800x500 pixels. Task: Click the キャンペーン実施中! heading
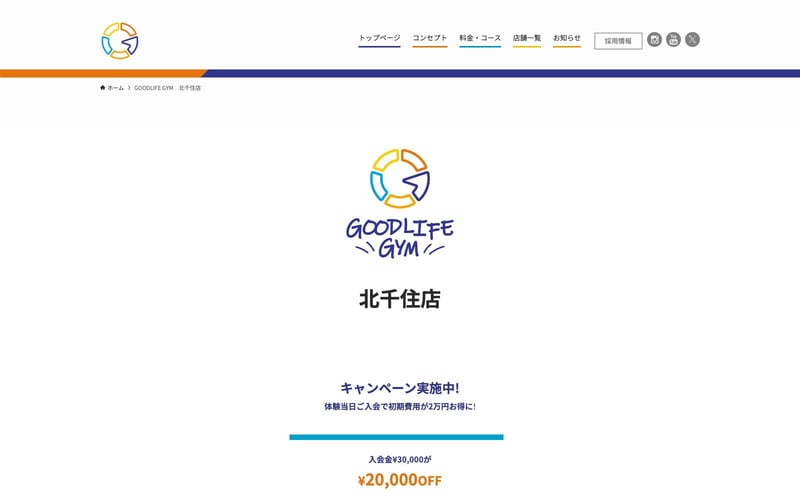tap(399, 388)
